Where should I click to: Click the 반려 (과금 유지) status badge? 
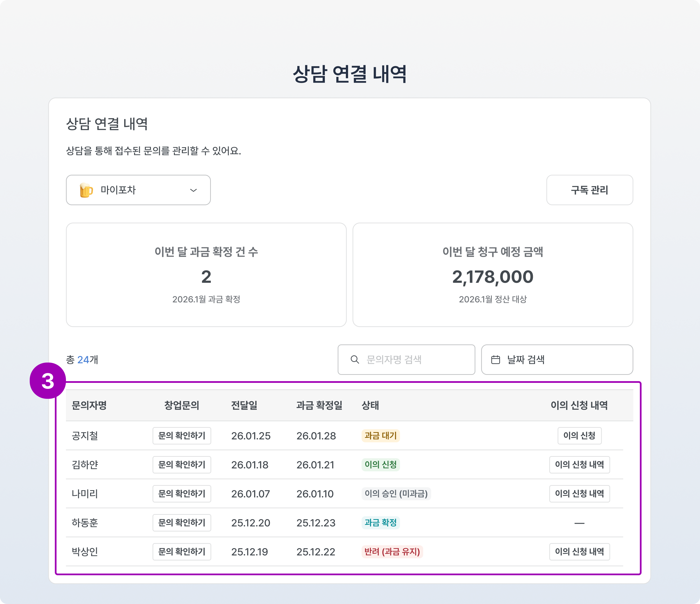(392, 552)
